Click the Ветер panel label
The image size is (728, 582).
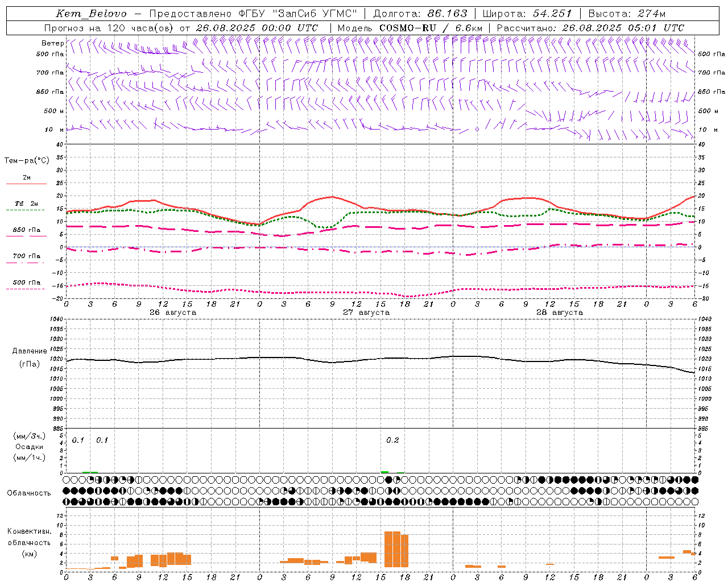point(52,43)
